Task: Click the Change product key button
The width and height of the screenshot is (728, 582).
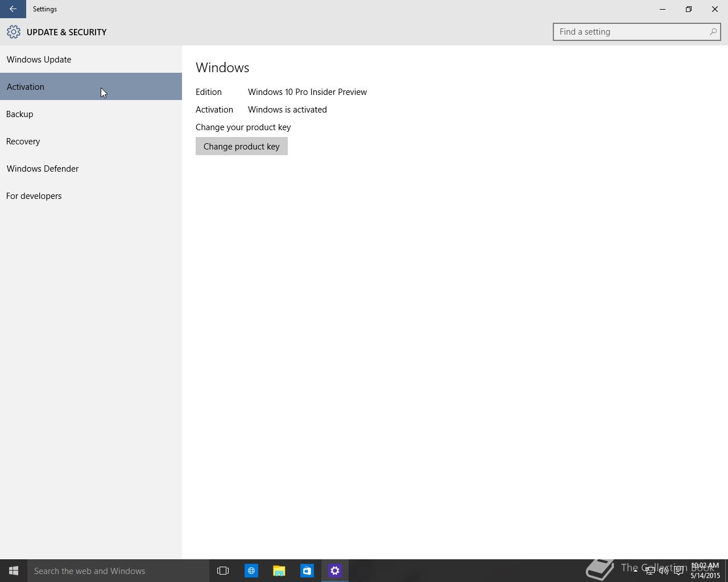Action: [x=242, y=146]
